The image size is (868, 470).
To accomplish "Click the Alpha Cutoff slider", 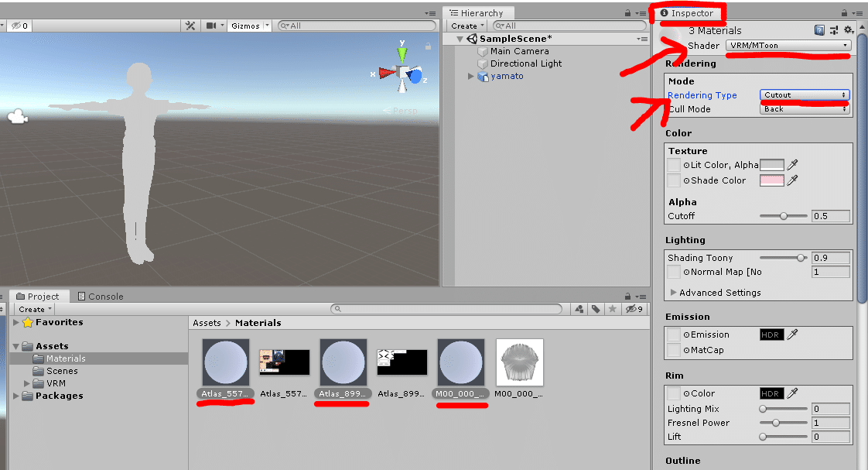I will coord(784,216).
